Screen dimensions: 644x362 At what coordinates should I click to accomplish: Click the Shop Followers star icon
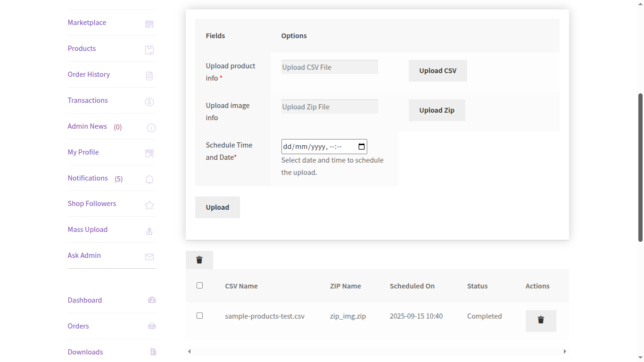click(x=149, y=206)
